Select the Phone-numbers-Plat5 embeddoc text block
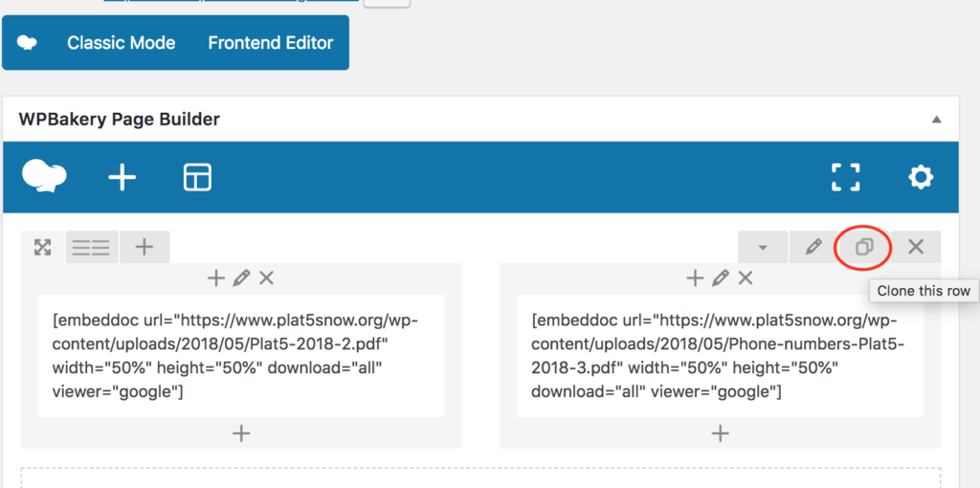The width and height of the screenshot is (980, 488). click(x=720, y=356)
